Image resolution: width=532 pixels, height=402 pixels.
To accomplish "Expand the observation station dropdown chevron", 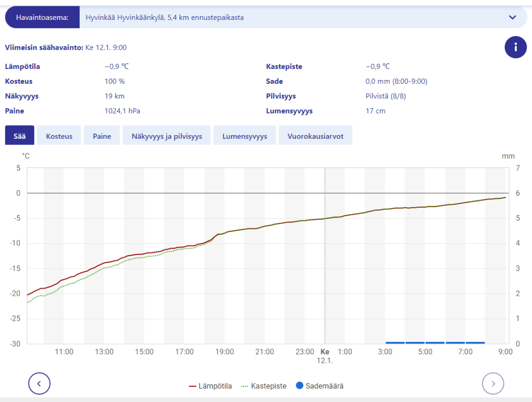I will (x=512, y=17).
